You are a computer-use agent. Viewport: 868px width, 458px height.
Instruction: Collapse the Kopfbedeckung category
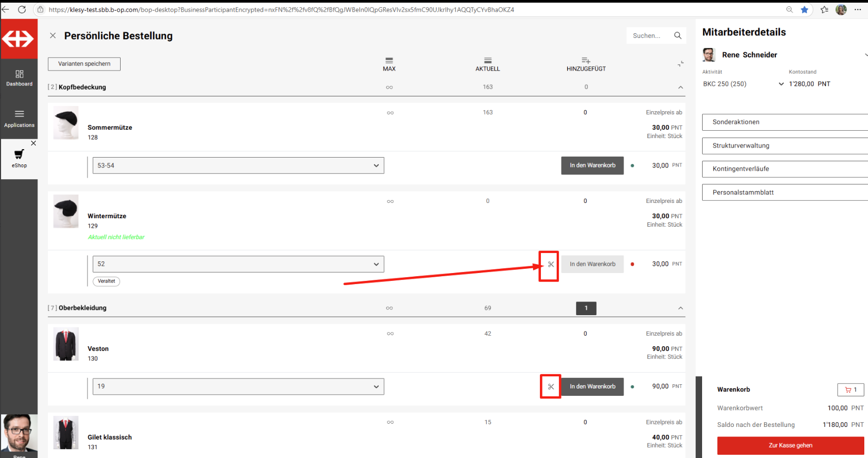[680, 87]
